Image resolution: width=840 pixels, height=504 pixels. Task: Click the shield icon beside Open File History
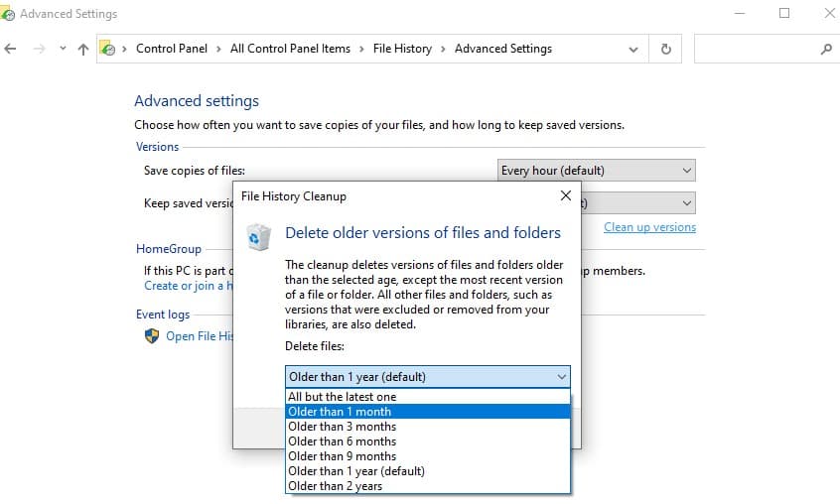[152, 336]
